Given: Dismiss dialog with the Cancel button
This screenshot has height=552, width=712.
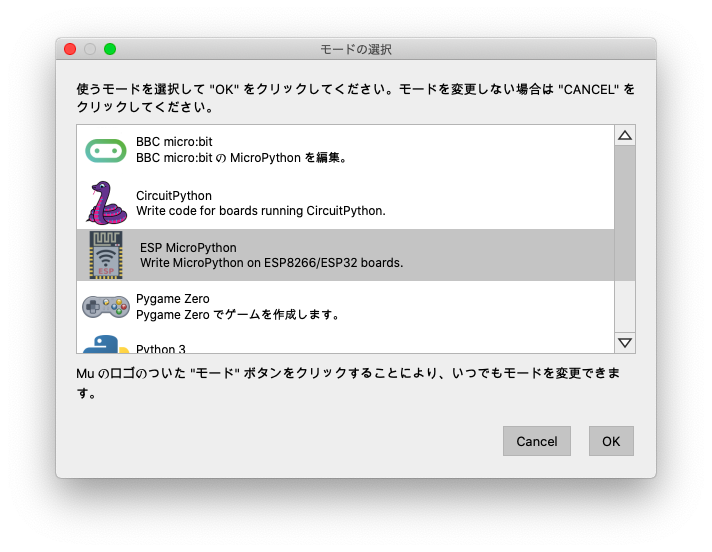Looking at the screenshot, I should (537, 441).
